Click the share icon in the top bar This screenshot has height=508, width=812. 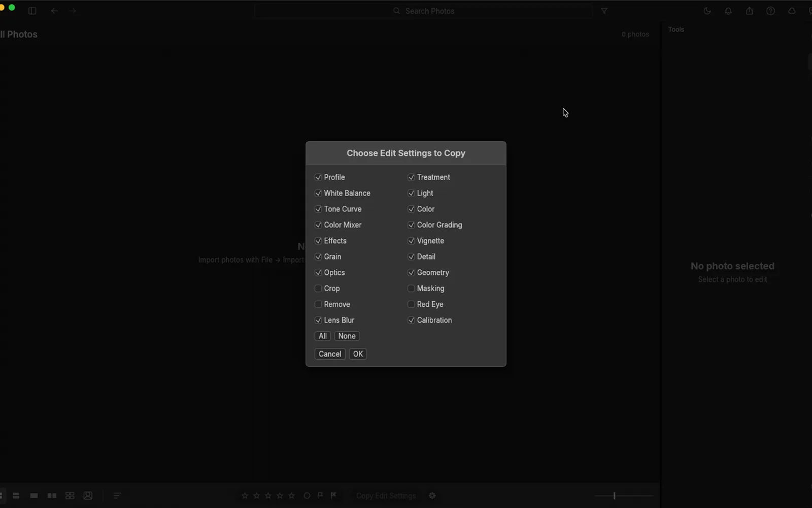750,11
